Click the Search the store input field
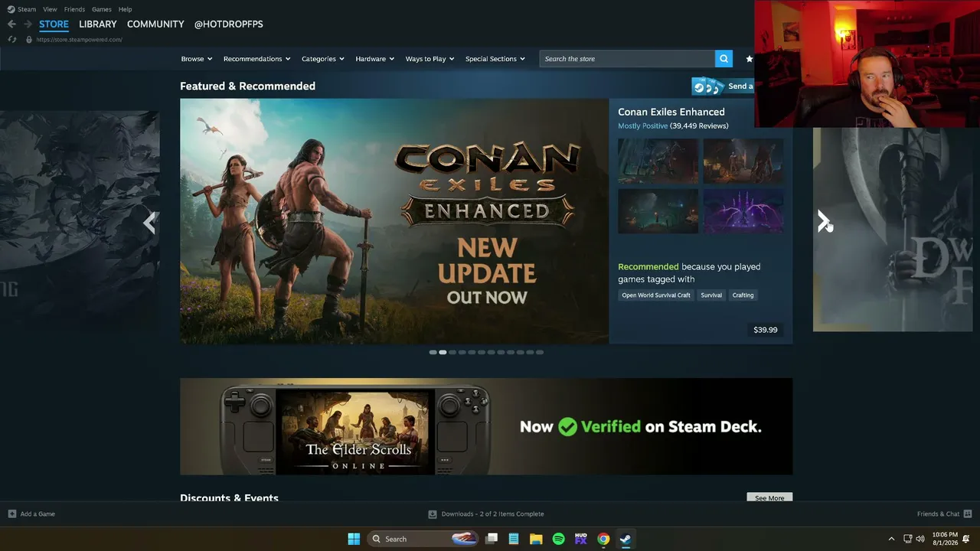Screen dimensions: 980x551 627,59
